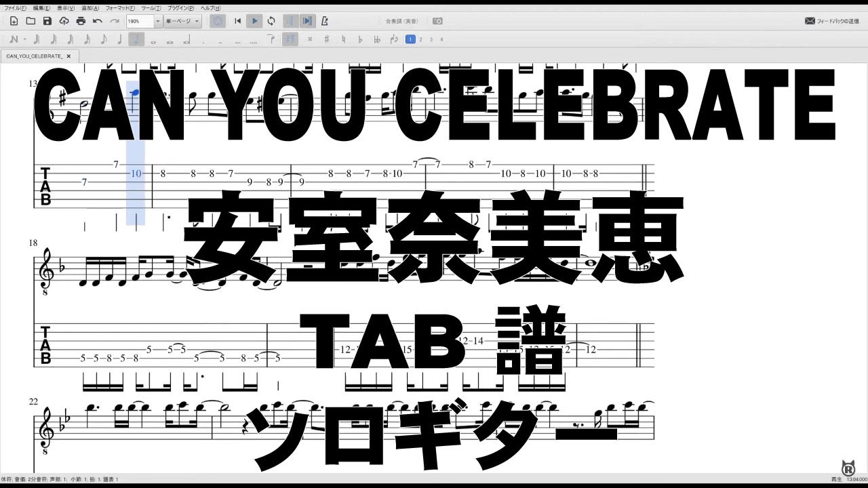
Task: Open the 単一ページ view mode dropdown
Action: [x=182, y=21]
